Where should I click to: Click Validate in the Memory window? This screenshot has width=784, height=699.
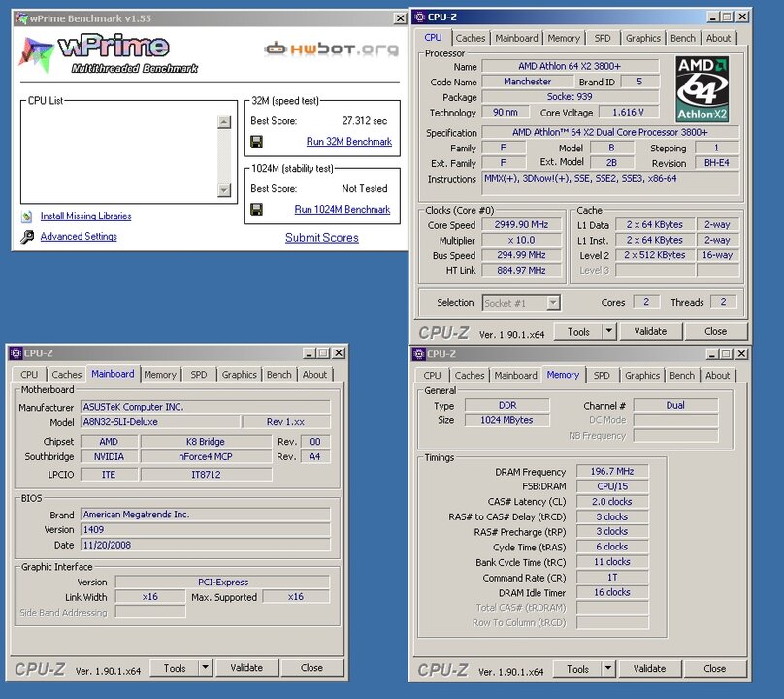(649, 669)
